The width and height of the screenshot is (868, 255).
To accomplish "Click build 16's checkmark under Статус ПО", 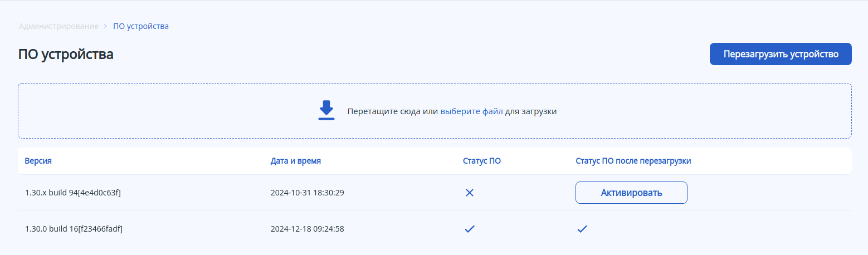I will tap(470, 229).
